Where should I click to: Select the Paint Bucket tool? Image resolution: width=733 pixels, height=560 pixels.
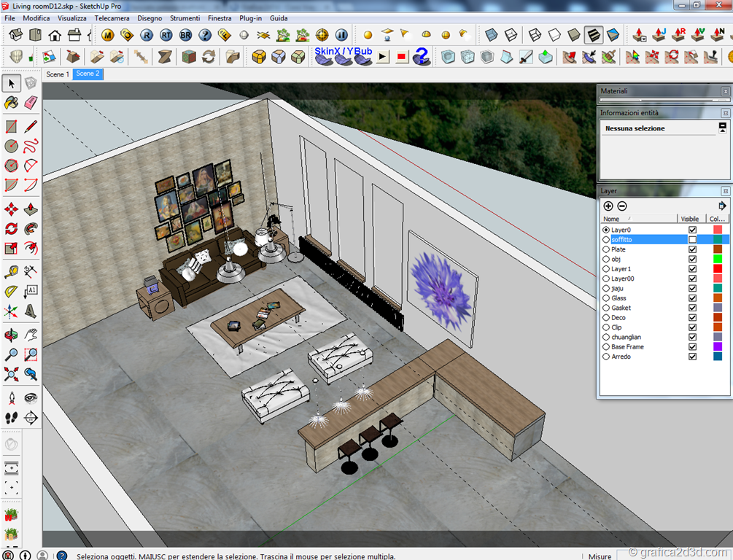pos(11,103)
